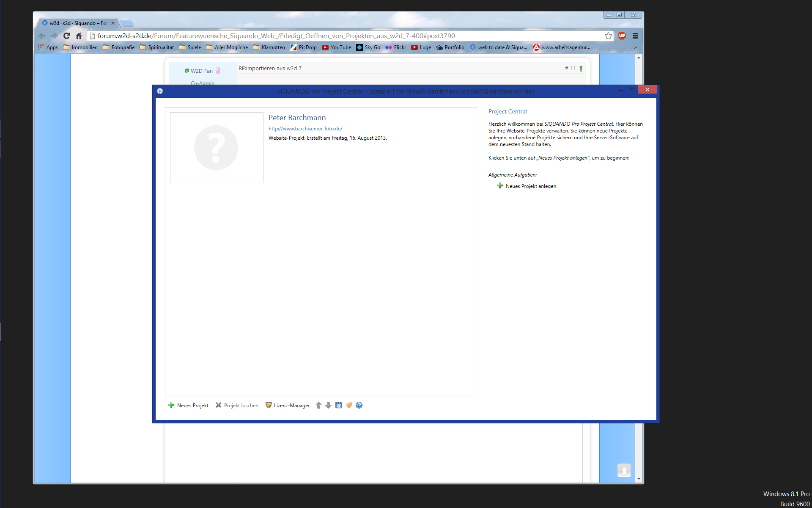Open the YouTube bookmark
812x508 pixels.
point(337,47)
